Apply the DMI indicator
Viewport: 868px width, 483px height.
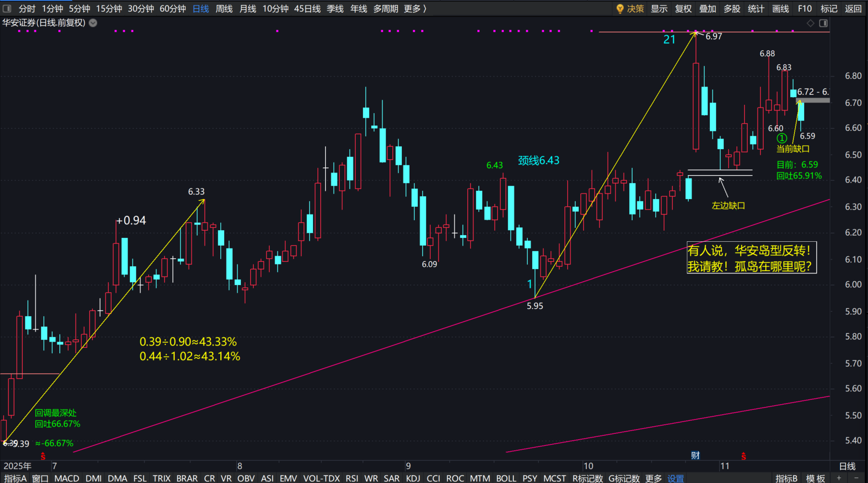pos(93,478)
